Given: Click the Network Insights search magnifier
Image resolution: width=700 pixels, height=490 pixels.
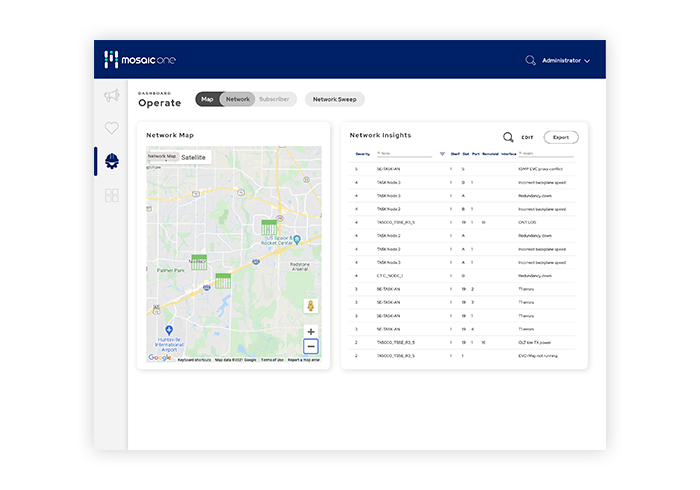Looking at the screenshot, I should coord(508,137).
